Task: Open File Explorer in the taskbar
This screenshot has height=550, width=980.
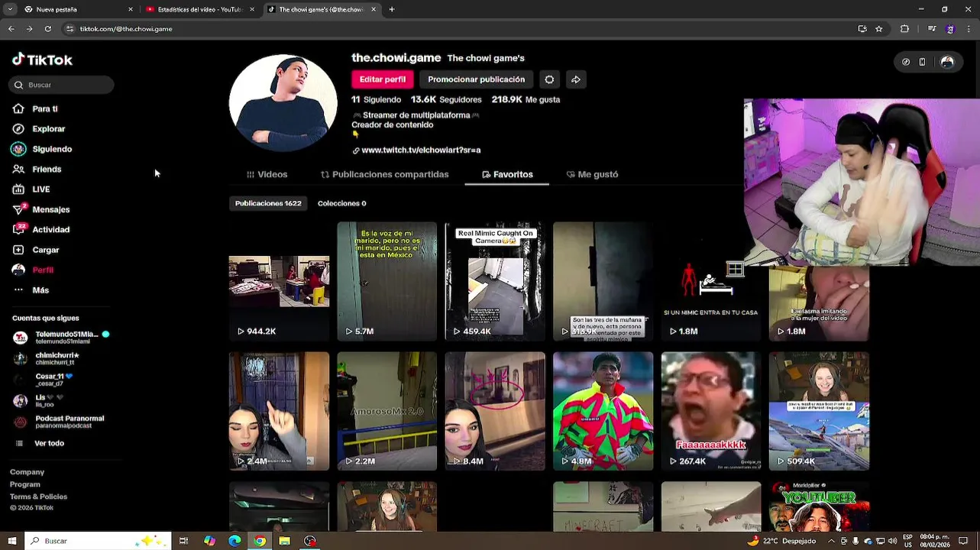Action: (x=284, y=541)
